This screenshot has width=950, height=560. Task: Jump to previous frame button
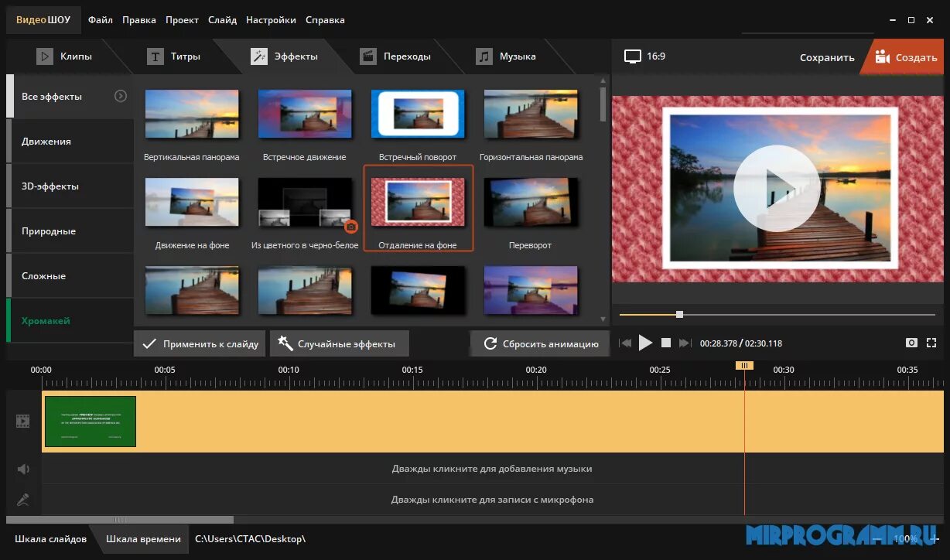(625, 343)
